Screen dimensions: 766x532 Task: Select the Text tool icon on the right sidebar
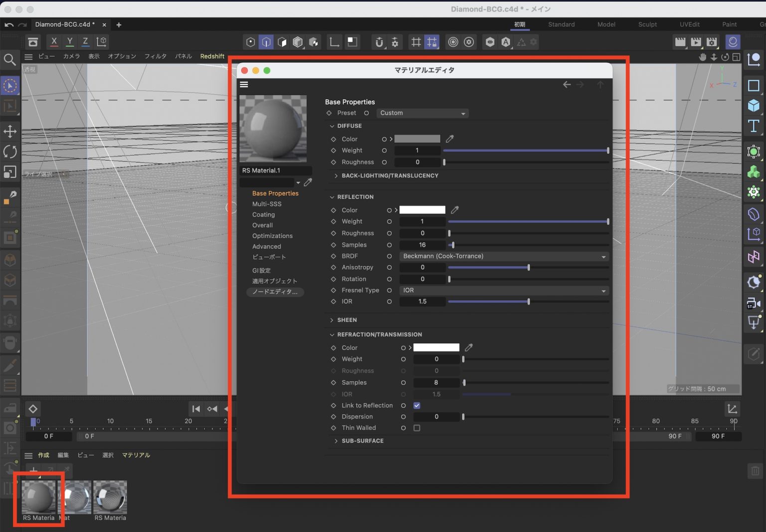pos(753,126)
